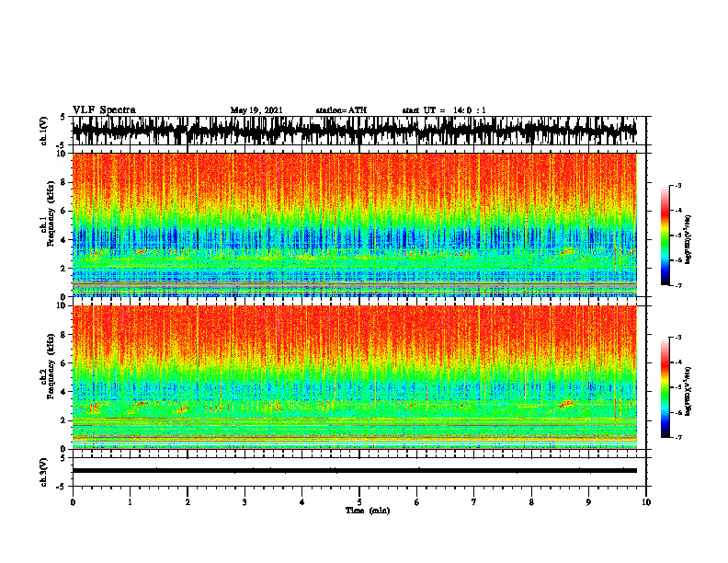Click the time axis tick label "9"

[x=588, y=502]
